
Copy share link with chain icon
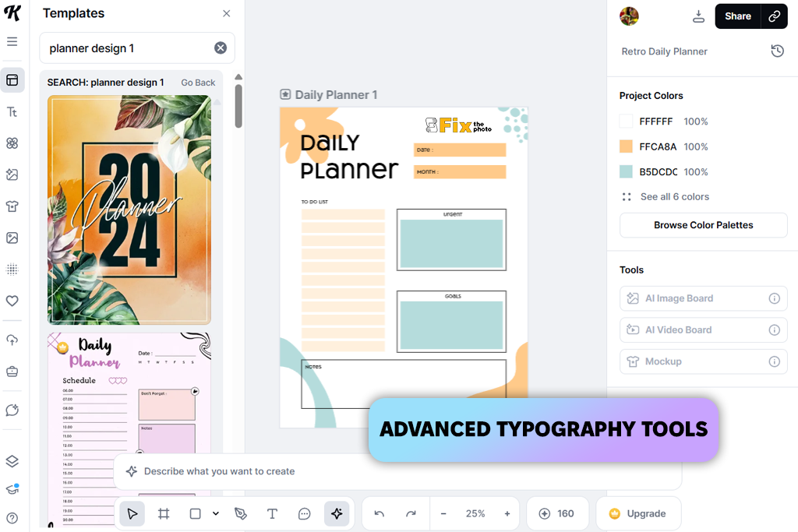pos(774,16)
